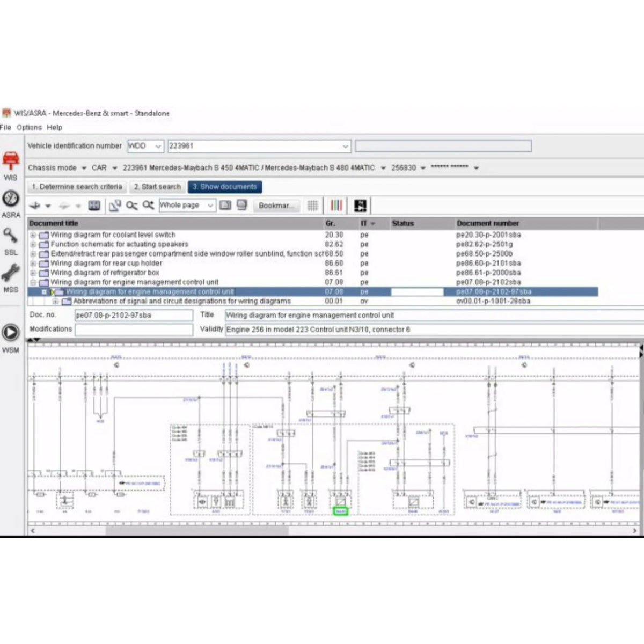644x644 pixels.
Task: Click the Modifications input field
Action: click(133, 329)
